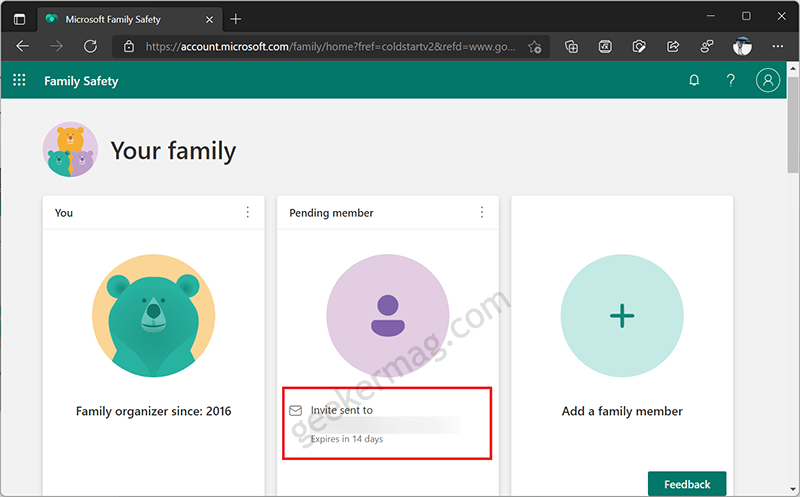800x497 pixels.
Task: Click the Family Safety header title
Action: [x=81, y=81]
